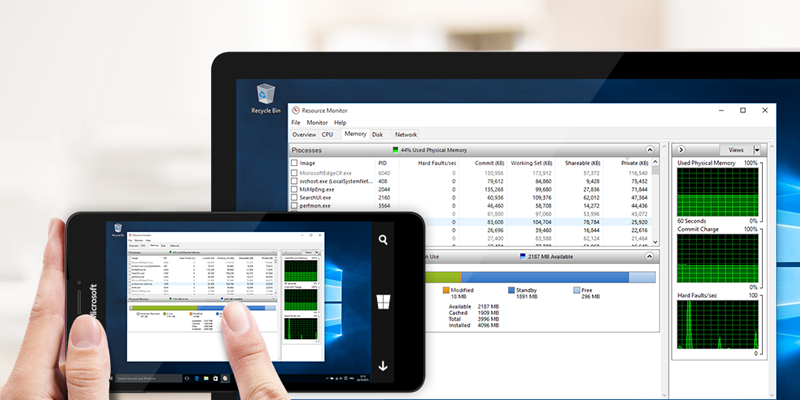Open File Explorer on the phone taskbar
This screenshot has width=800, height=400.
(206, 379)
